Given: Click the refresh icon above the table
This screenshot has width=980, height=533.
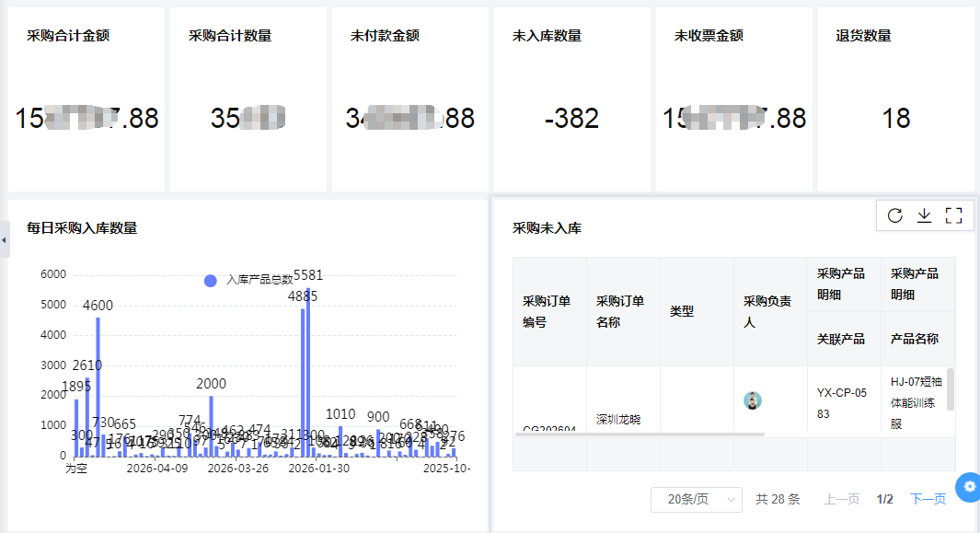Looking at the screenshot, I should [x=894, y=214].
